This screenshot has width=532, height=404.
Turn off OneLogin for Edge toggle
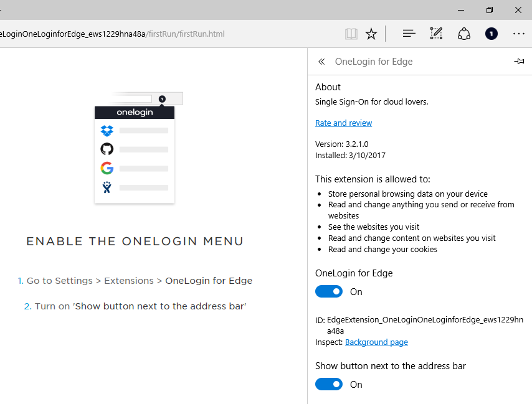(329, 291)
